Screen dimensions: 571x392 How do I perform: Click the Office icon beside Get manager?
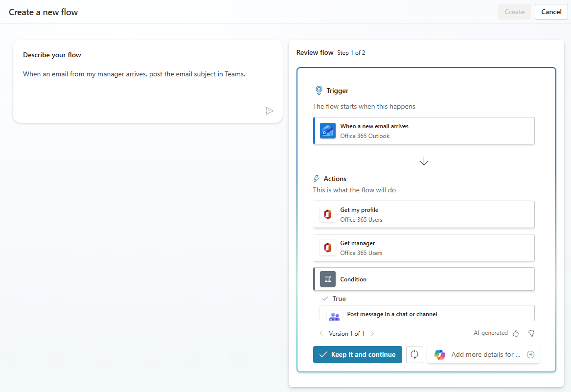(x=327, y=248)
